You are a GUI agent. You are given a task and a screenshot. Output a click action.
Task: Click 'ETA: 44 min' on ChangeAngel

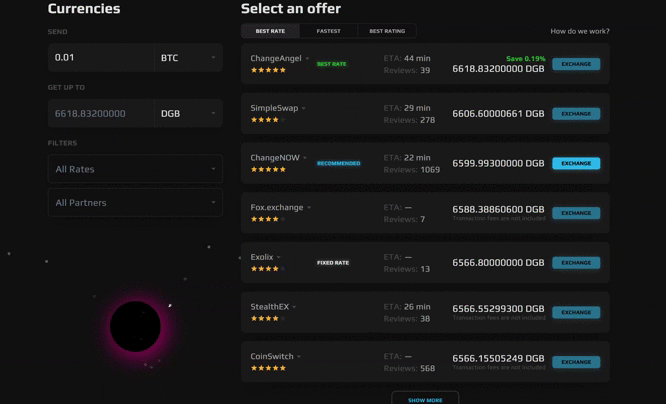coord(407,58)
